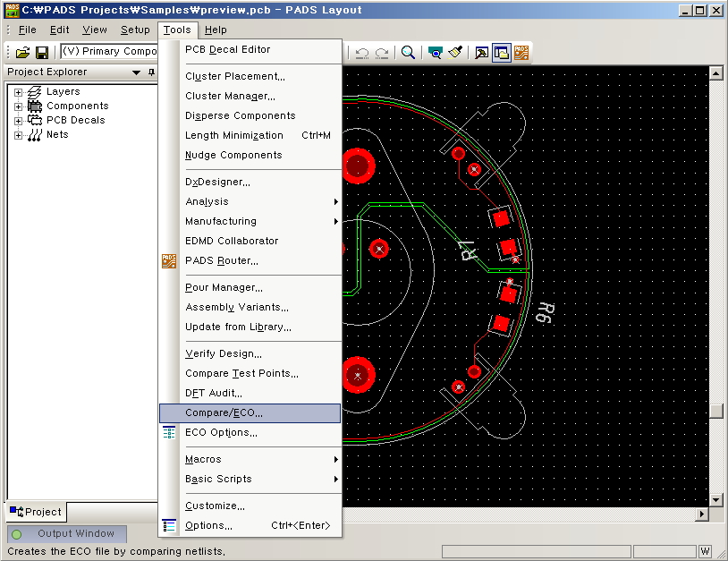Screen dimensions: 728x561
Task: Click the PADS Layout title bar icon
Action: click(x=12, y=10)
